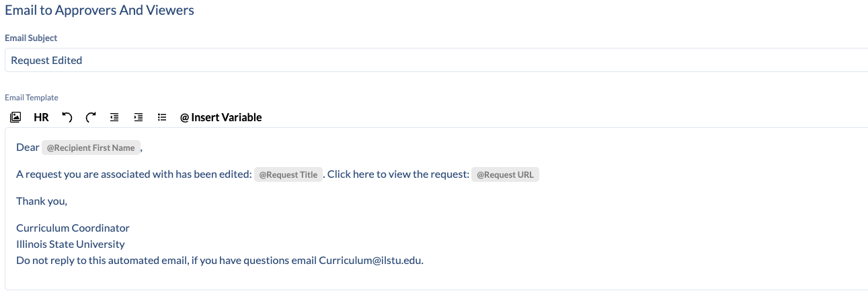Select the @Recipient First Name variable chip
Screen dimensions: 868x297
[91, 148]
